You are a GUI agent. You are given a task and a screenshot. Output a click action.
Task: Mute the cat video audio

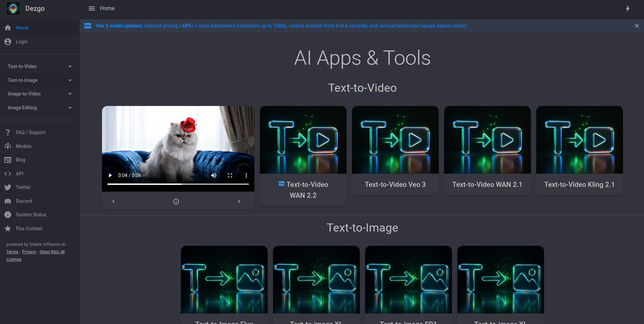pos(214,175)
